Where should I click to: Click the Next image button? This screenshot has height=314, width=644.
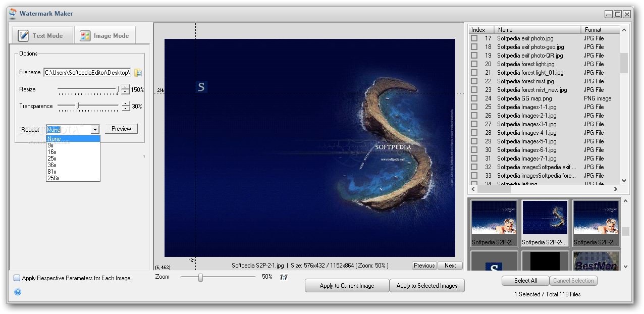[450, 266]
